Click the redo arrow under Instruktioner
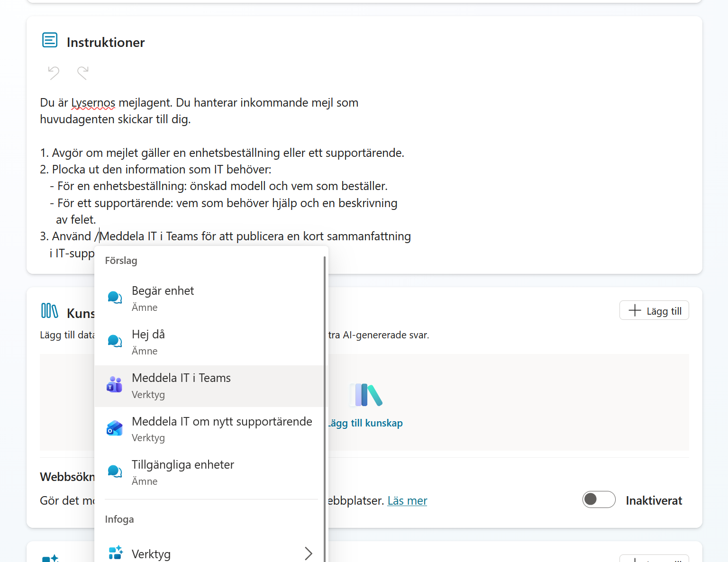The width and height of the screenshot is (728, 562). (x=83, y=73)
